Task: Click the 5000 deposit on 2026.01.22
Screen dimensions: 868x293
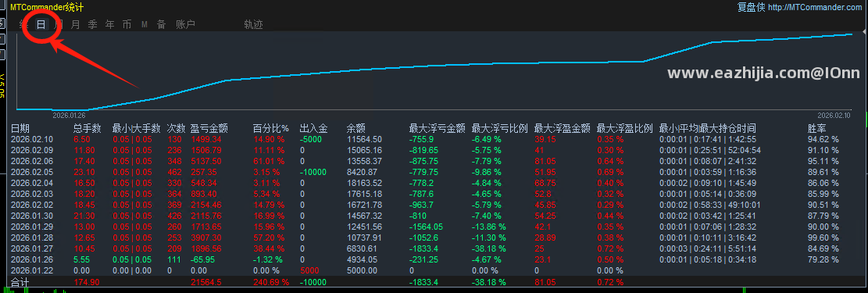Action: coord(309,271)
